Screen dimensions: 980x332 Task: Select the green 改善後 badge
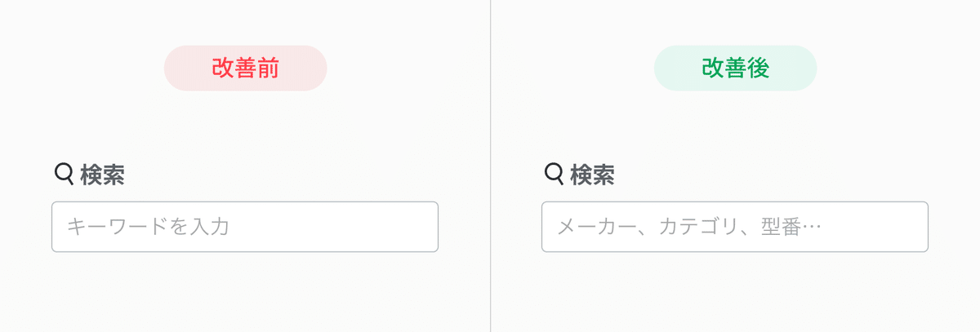(736, 69)
